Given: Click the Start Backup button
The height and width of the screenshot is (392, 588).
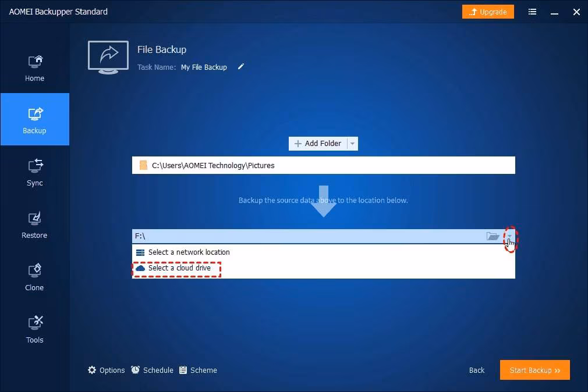Looking at the screenshot, I should (535, 370).
